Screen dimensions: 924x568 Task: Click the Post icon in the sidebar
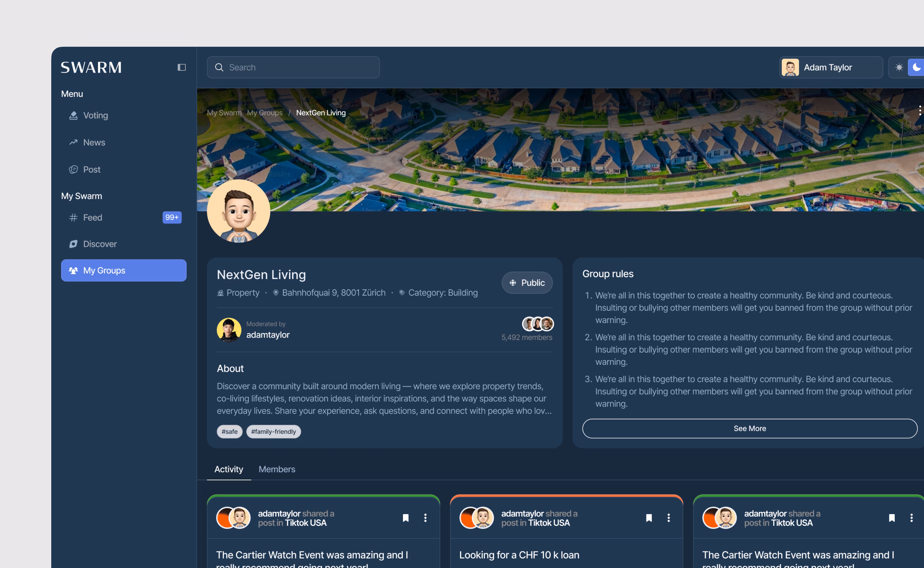pyautogui.click(x=73, y=170)
